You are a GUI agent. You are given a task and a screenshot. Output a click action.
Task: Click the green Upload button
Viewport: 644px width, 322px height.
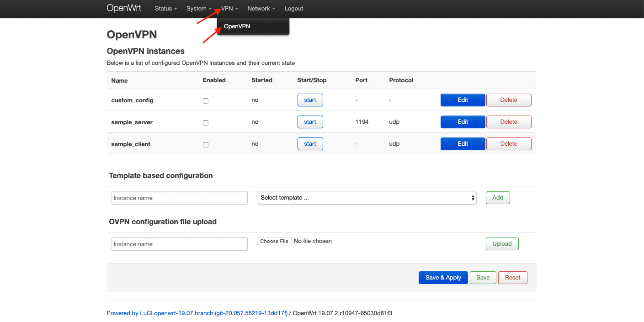(502, 244)
